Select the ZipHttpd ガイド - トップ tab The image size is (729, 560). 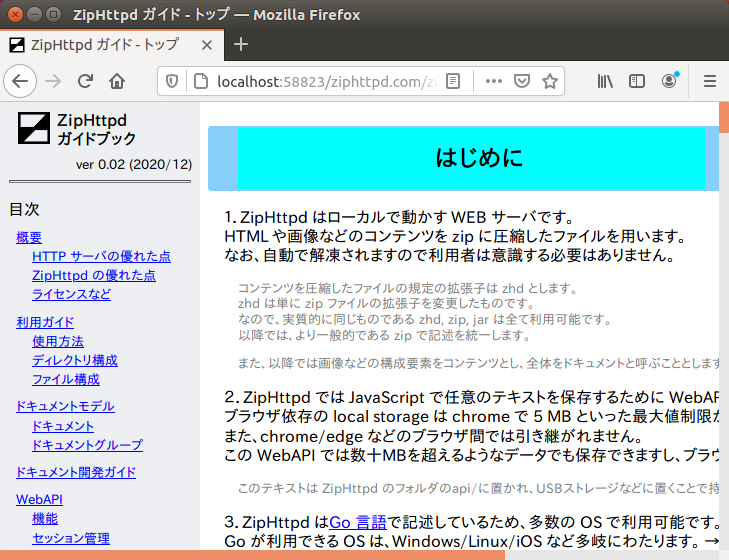[x=112, y=45]
